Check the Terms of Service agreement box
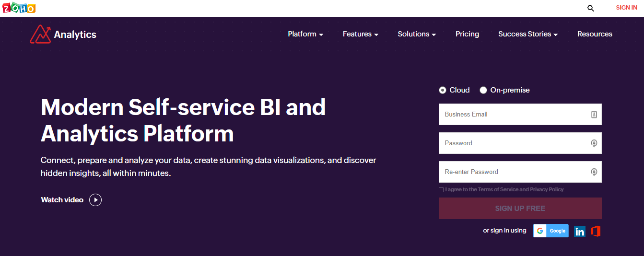 (441, 190)
